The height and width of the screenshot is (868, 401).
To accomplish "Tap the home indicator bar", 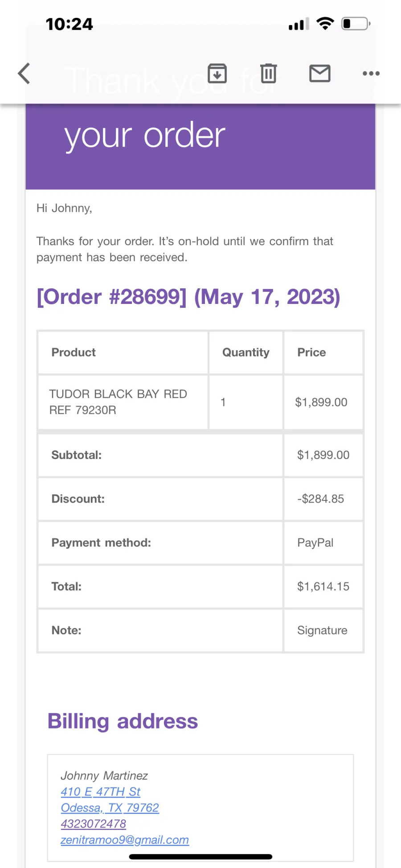I will 200,856.
